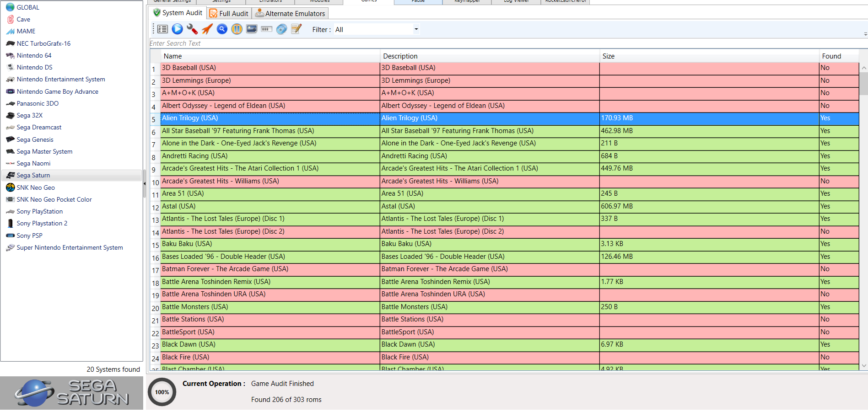
Task: Click the disc icon in toolbar
Action: pyautogui.click(x=281, y=29)
